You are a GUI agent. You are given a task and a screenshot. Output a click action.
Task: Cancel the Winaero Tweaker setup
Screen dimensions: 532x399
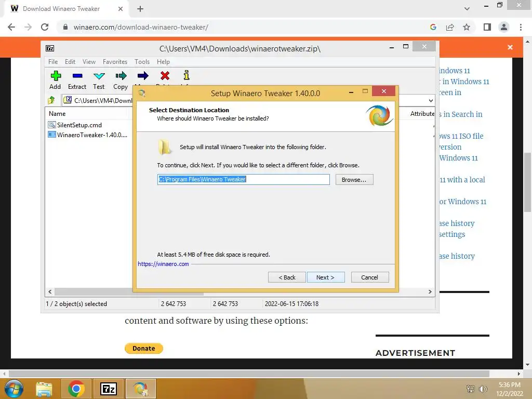(x=370, y=277)
